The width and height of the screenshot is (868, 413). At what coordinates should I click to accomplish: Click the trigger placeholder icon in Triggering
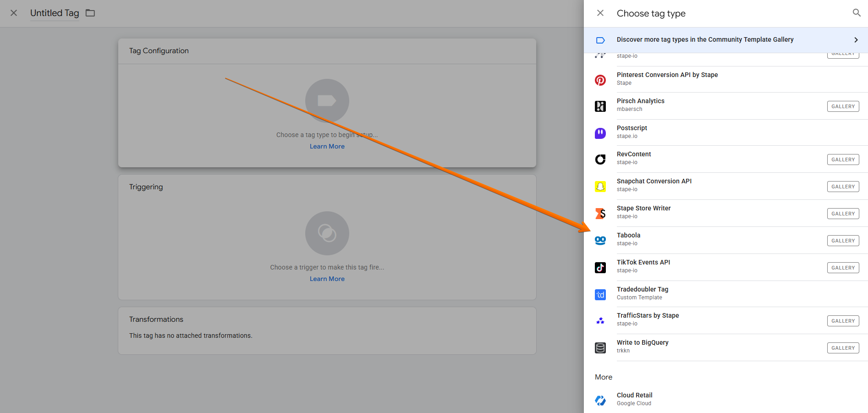[327, 233]
